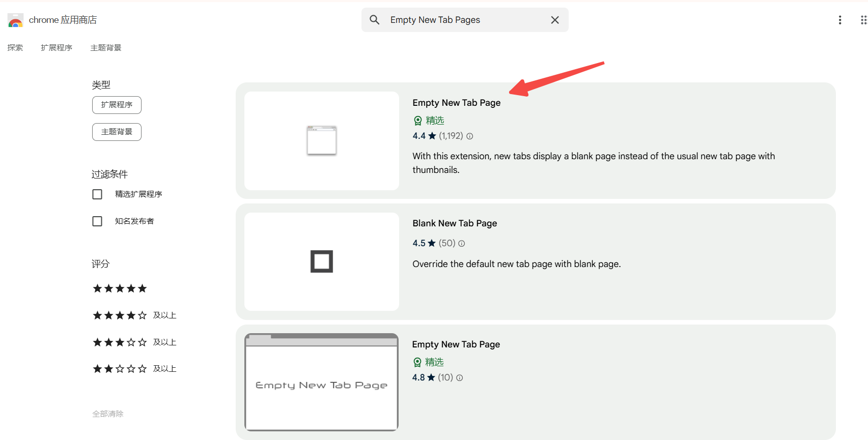Filter by type with the 扩展程序 chip

pyautogui.click(x=117, y=105)
